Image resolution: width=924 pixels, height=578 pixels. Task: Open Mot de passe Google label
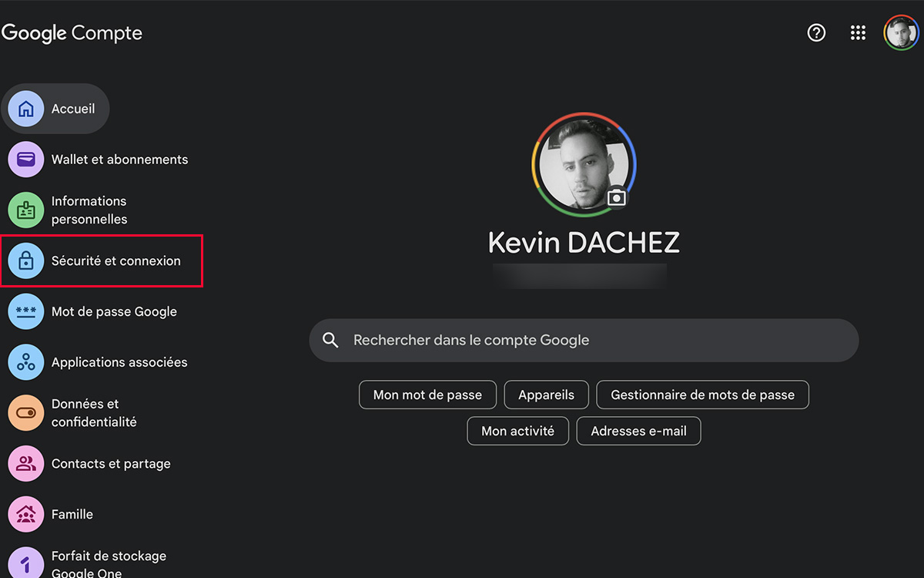pyautogui.click(x=114, y=311)
